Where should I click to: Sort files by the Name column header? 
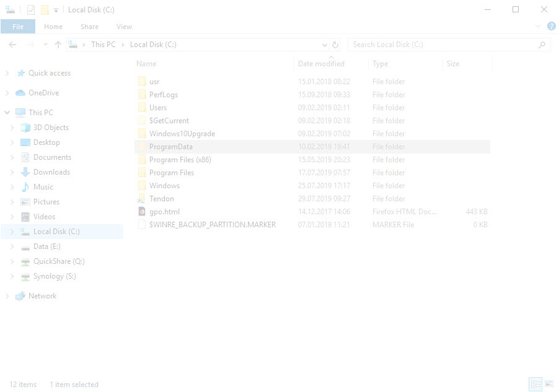(x=146, y=63)
